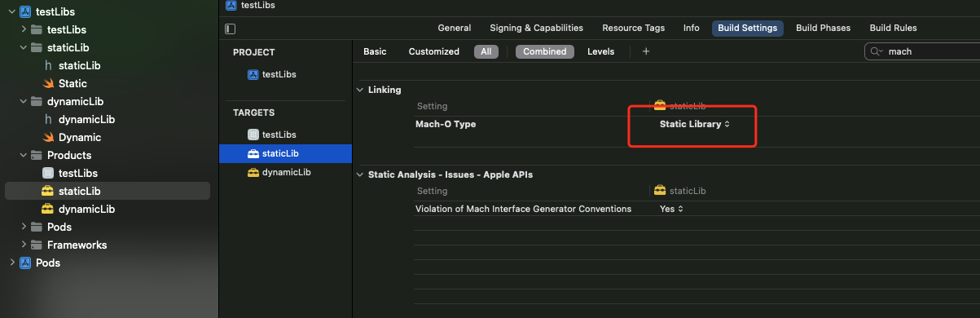
Task: Select the staticLib header file icon
Action: click(x=48, y=65)
